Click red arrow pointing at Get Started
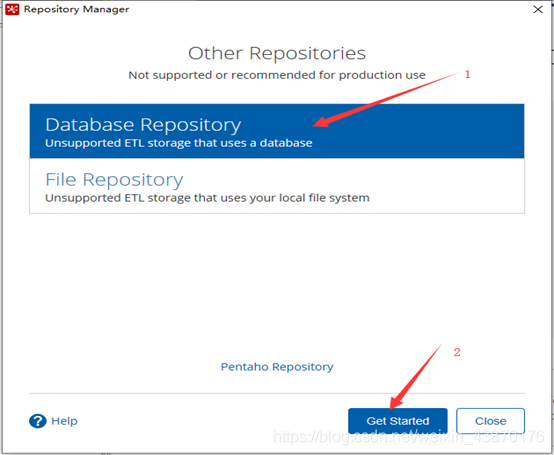Viewport: 554px width, 455px height. (x=416, y=376)
